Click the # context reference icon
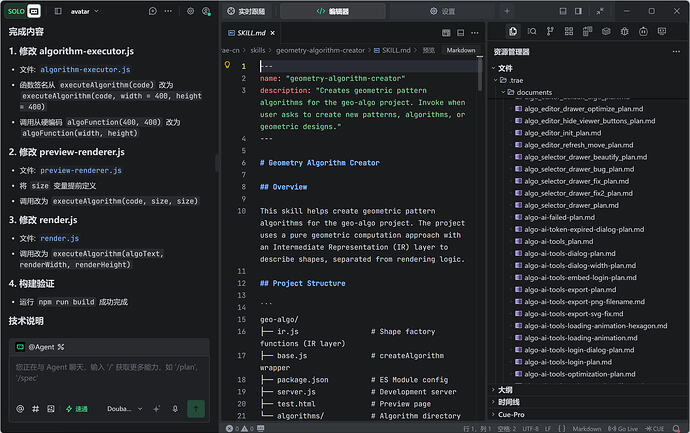690x433 pixels. pyautogui.click(x=36, y=409)
